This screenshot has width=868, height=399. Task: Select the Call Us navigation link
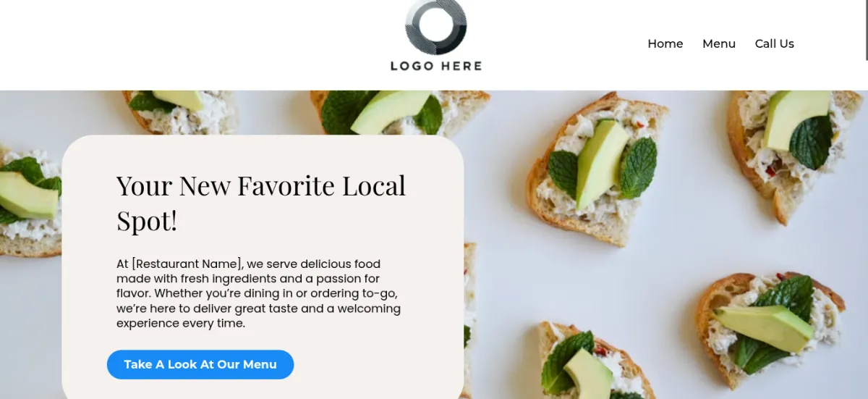point(774,44)
